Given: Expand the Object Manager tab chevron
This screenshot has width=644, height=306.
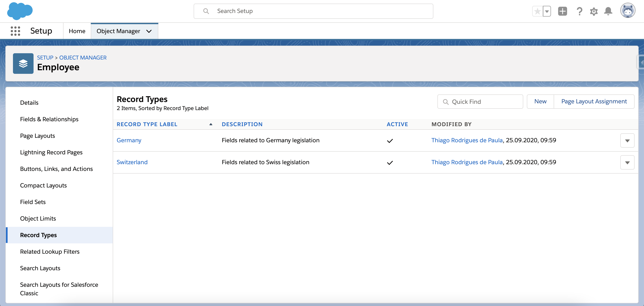Looking at the screenshot, I should click(149, 31).
